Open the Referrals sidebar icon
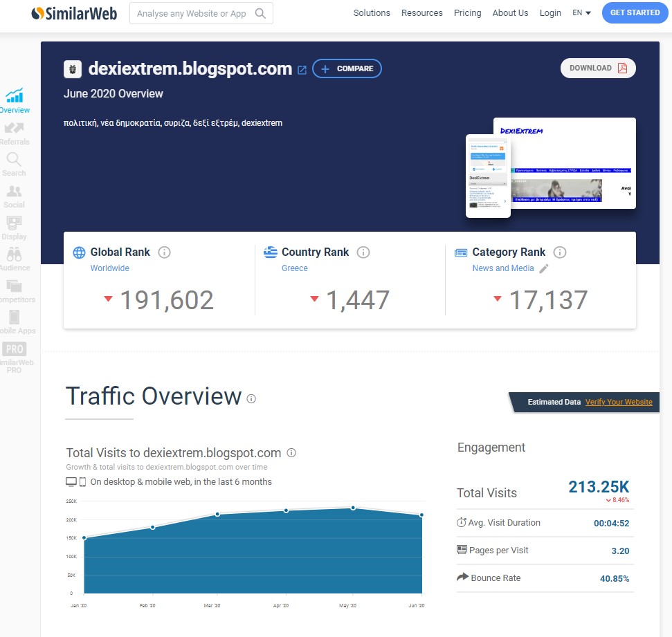 coord(14,128)
